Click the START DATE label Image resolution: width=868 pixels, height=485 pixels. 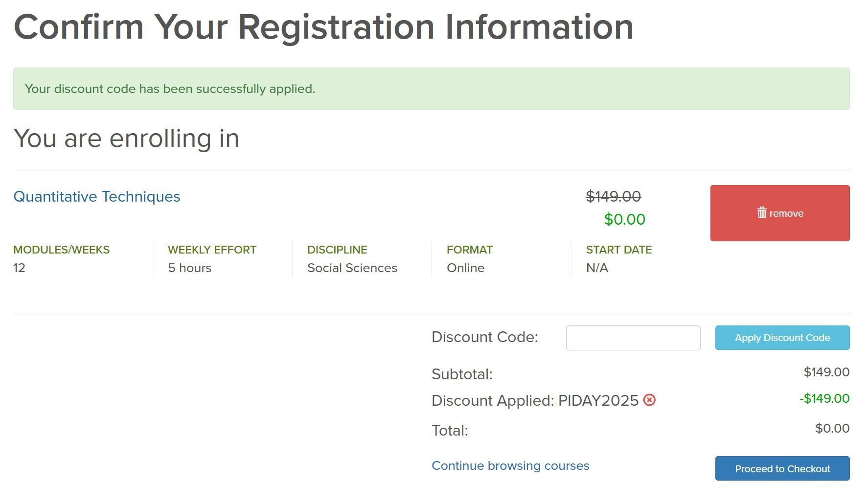[618, 250]
